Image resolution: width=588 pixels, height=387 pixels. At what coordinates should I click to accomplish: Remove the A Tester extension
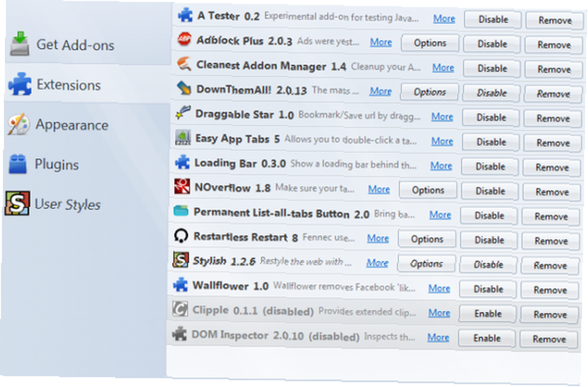click(x=555, y=20)
